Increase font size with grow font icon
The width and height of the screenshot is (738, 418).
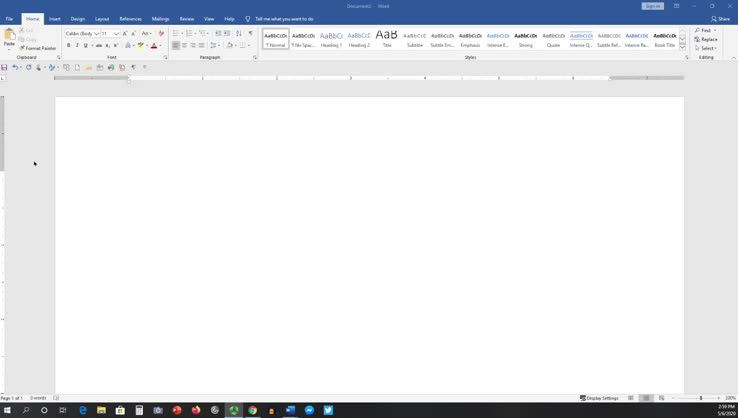point(125,33)
